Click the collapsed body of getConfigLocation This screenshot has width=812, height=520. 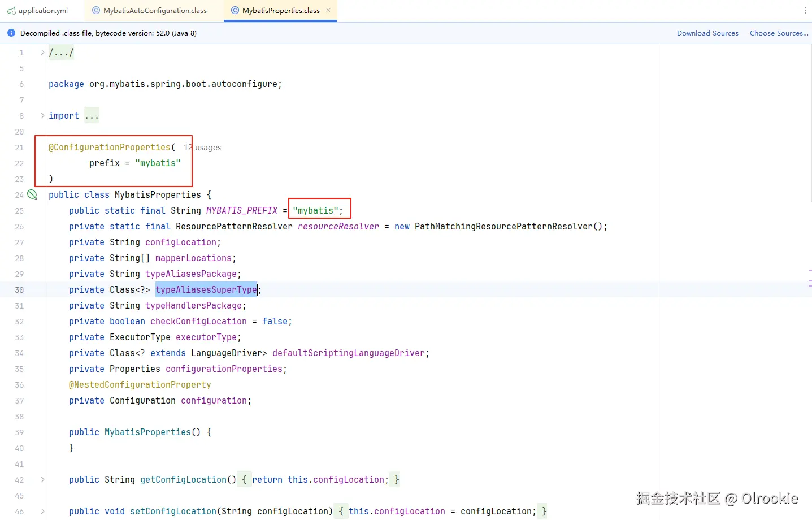319,480
